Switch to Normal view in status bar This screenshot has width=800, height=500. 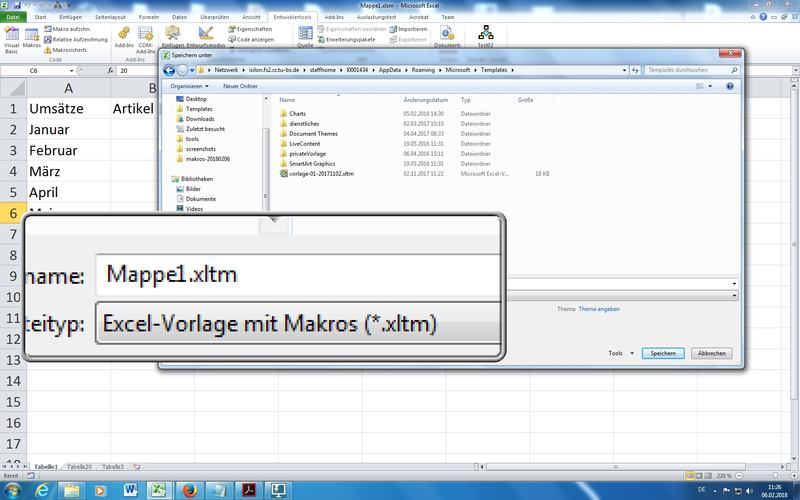[x=690, y=476]
